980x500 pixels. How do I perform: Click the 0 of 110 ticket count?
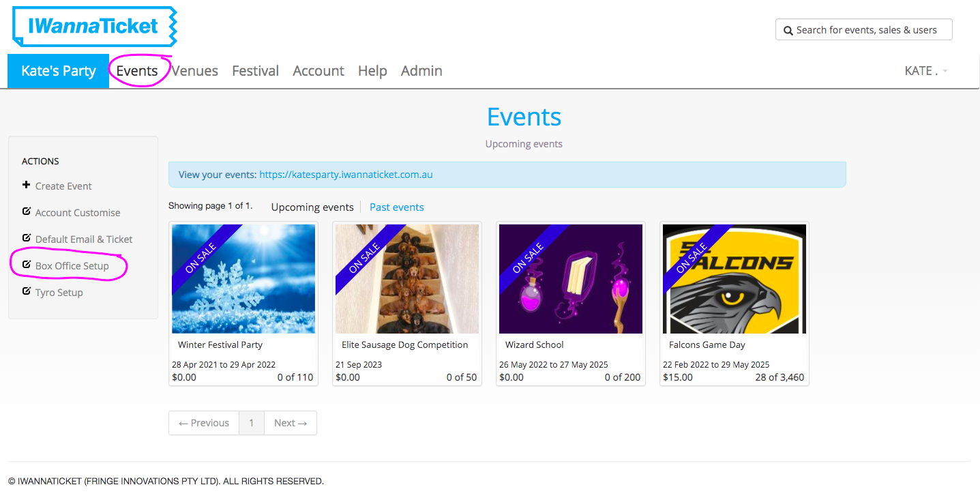[x=295, y=377]
